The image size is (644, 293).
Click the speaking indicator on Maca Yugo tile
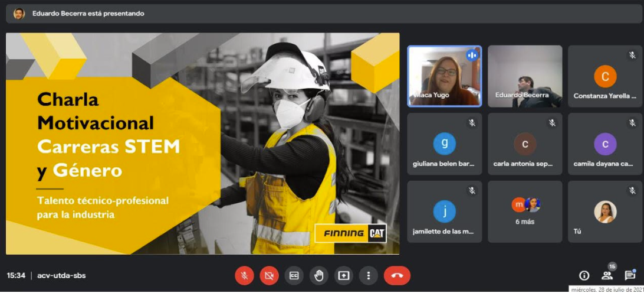471,56
